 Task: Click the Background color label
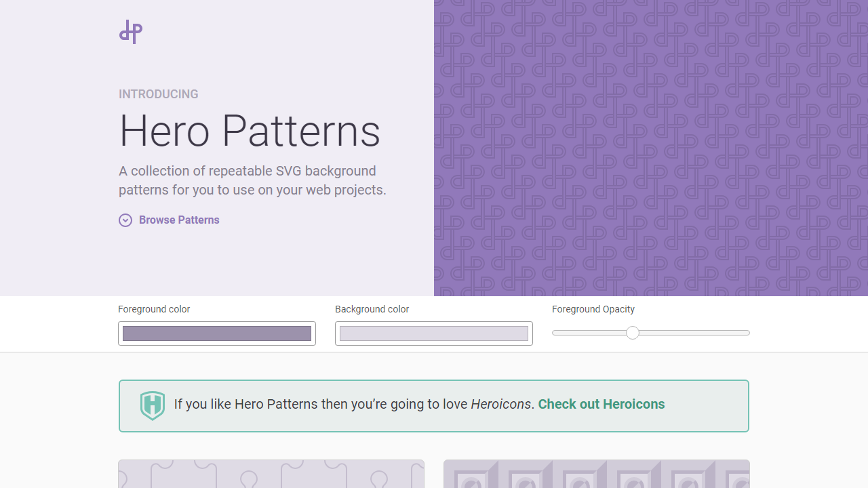coord(372,309)
